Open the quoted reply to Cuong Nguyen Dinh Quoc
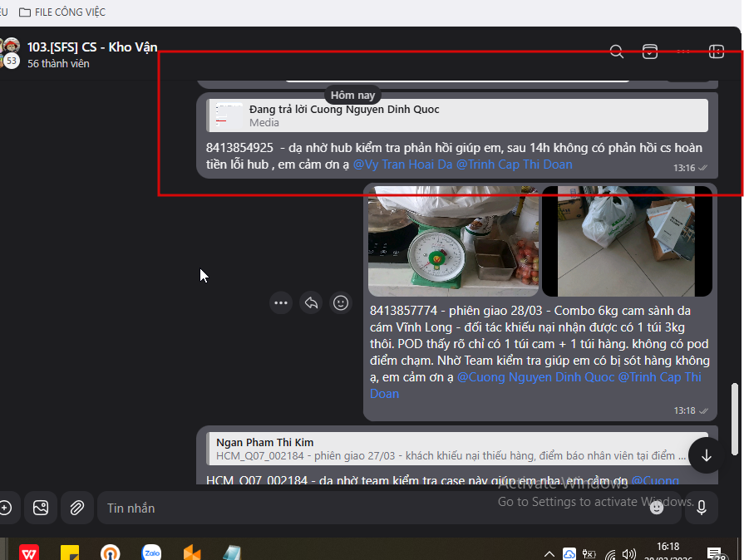This screenshot has height=560, width=744. click(x=457, y=115)
